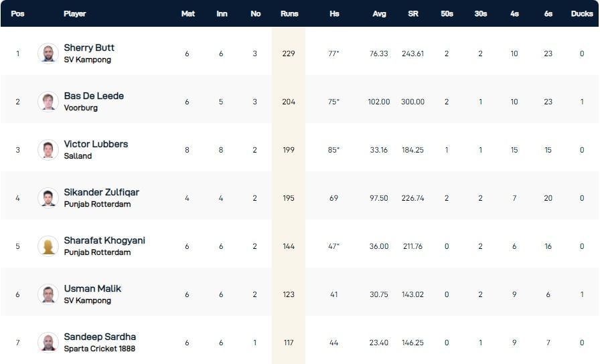Click Sherry Butt's player avatar

click(48, 54)
